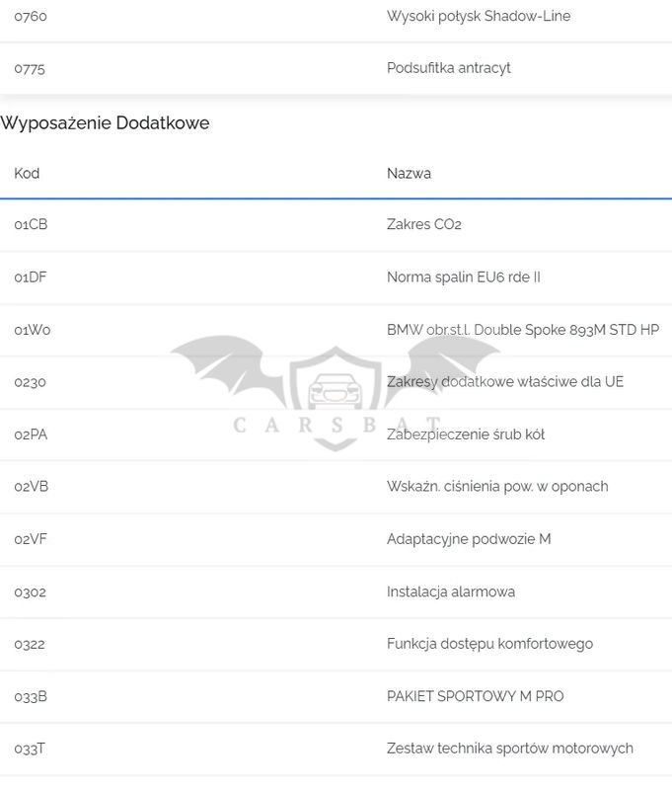This screenshot has height=789, width=672.
Task: Click the 'Wysoki połysk Shadow-Line' entry
Action: (x=479, y=16)
